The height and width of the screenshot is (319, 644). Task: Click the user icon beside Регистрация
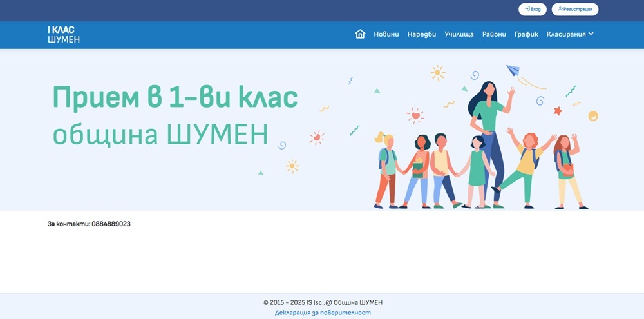point(560,9)
